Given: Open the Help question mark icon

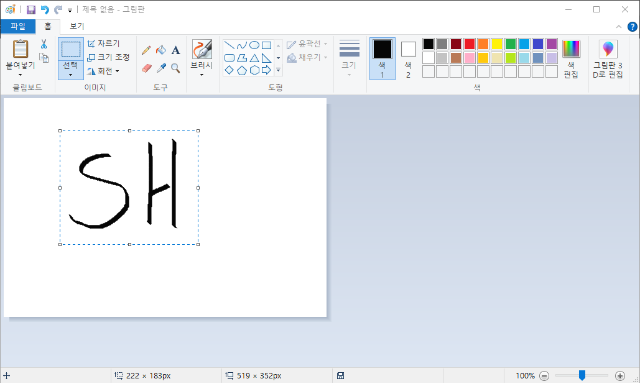Looking at the screenshot, I should pyautogui.click(x=632, y=27).
